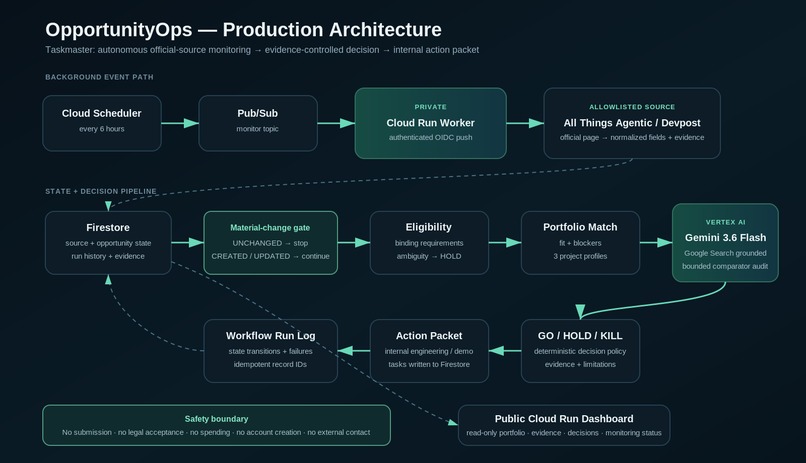Click the "CREATED / UPDATED → continue" line
Viewport: 806px width, 463px height.
click(270, 256)
